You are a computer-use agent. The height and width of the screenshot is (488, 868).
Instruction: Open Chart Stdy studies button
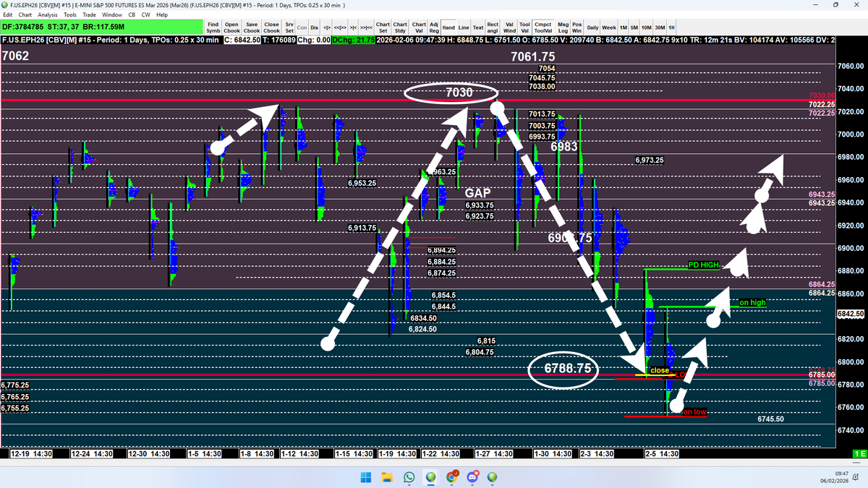401,27
